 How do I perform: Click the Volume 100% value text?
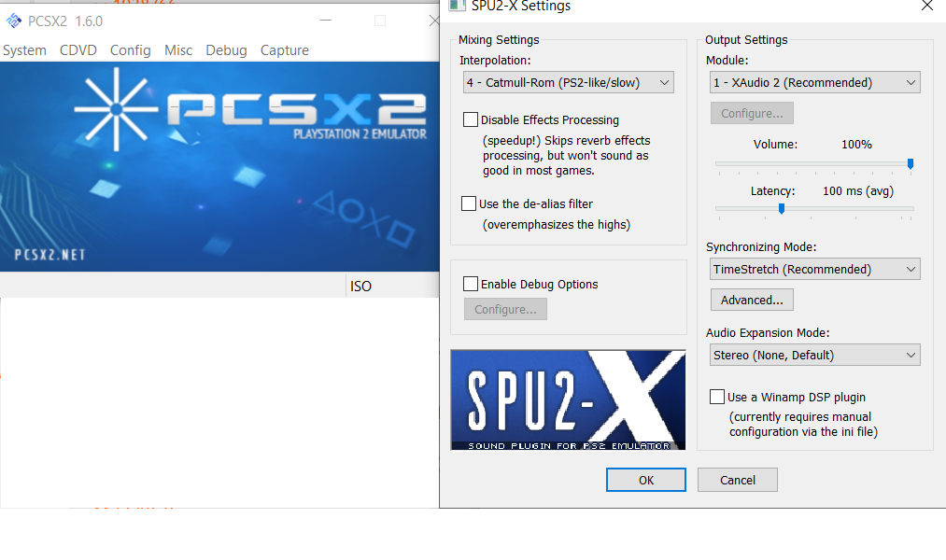point(856,145)
